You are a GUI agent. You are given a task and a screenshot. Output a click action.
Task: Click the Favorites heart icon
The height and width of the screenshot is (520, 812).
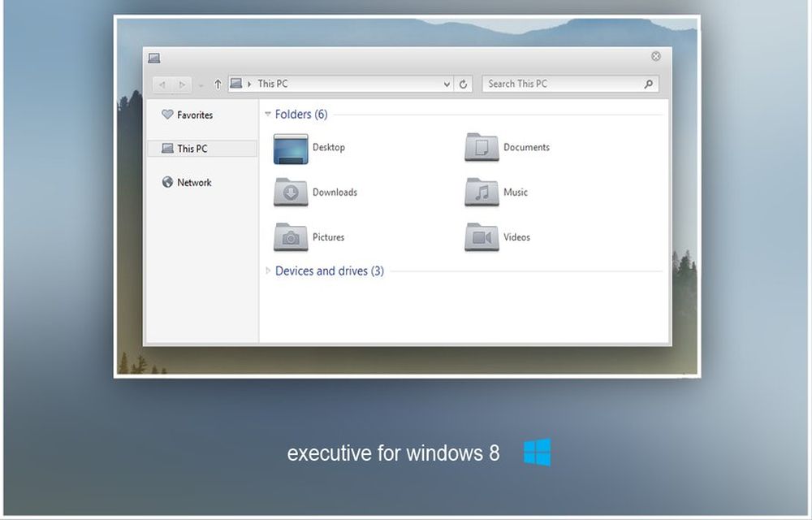167,115
